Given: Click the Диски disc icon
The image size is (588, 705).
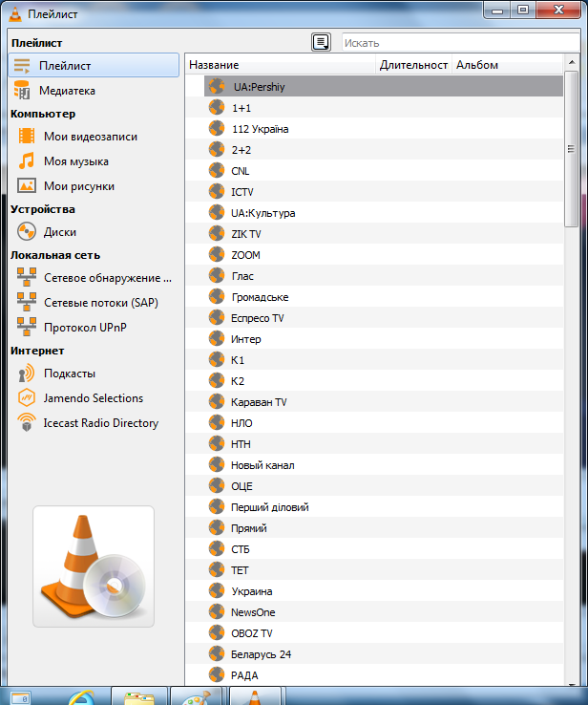Looking at the screenshot, I should [x=27, y=231].
